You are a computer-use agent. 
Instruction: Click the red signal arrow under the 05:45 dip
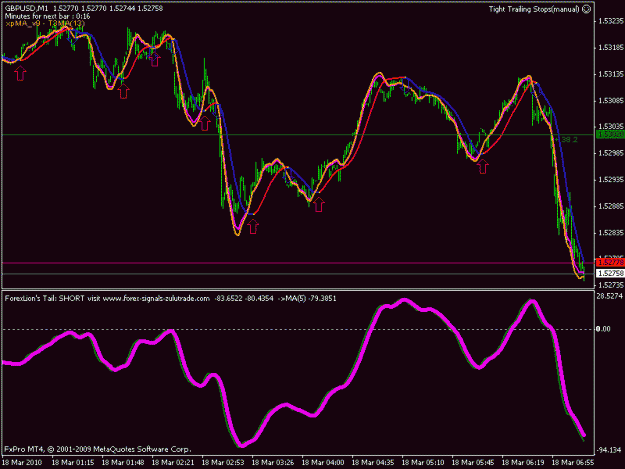click(x=483, y=166)
